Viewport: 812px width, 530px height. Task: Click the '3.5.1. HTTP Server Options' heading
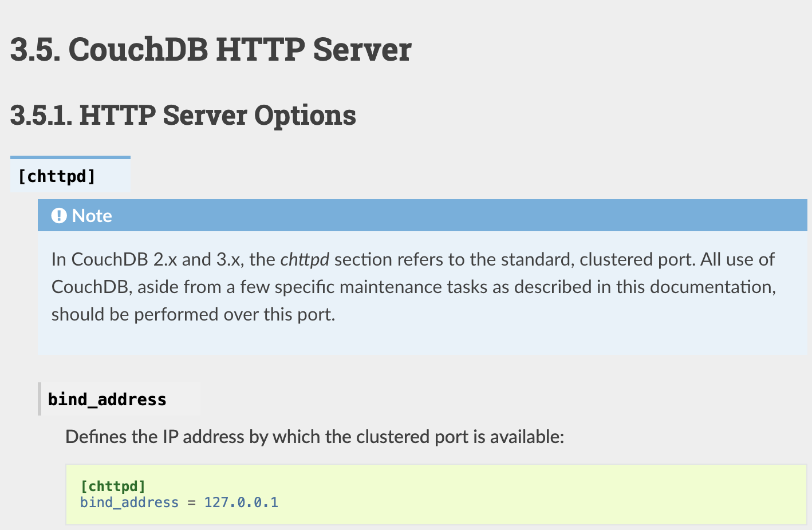point(183,115)
